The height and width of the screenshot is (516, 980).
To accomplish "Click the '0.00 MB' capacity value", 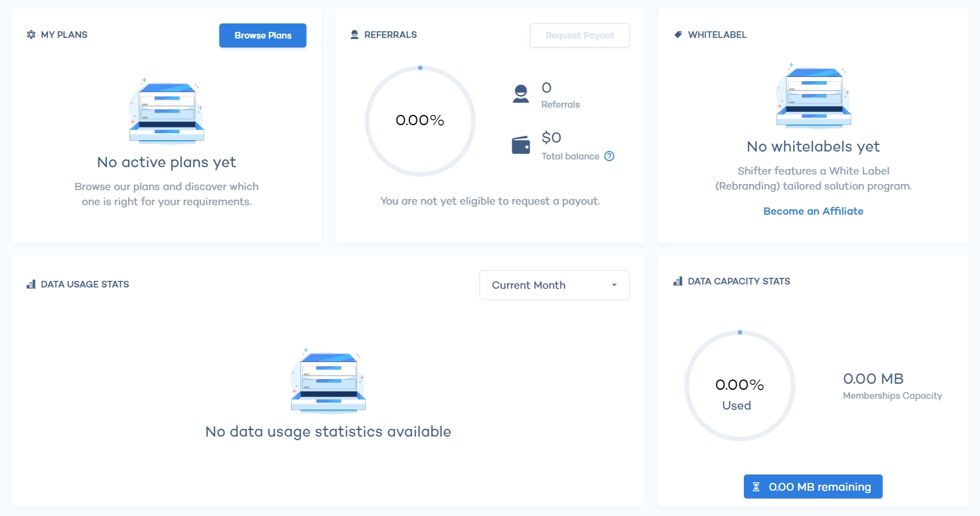I will pos(873,379).
